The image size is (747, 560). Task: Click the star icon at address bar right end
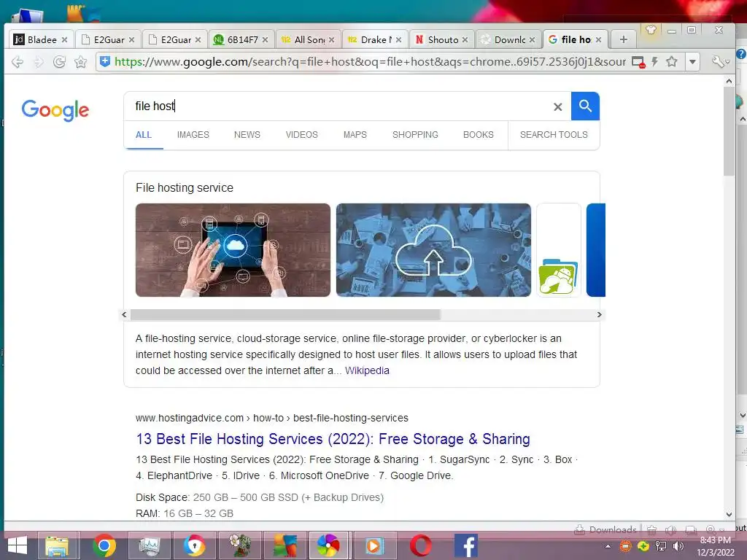tap(672, 61)
